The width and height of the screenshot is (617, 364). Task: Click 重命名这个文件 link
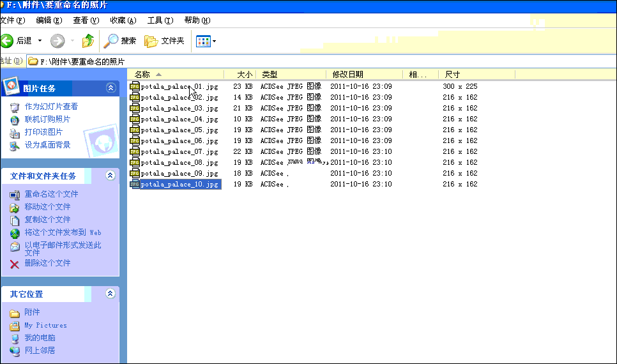pos(51,194)
